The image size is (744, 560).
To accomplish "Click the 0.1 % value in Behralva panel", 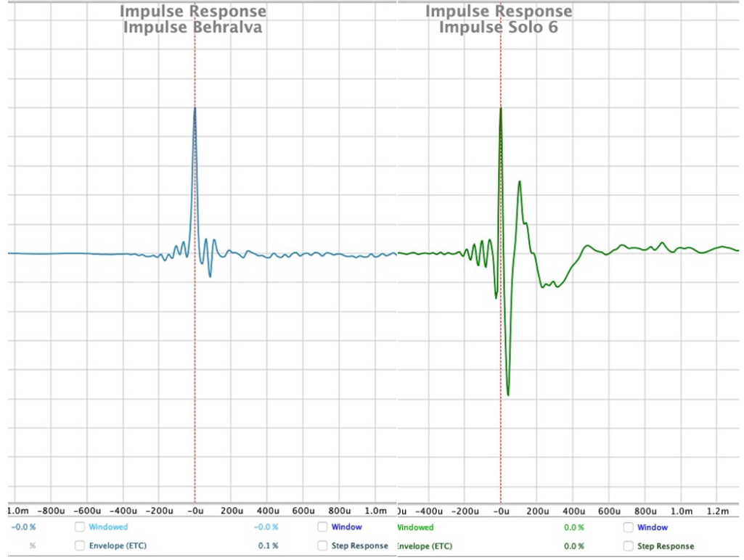I will tap(269, 545).
